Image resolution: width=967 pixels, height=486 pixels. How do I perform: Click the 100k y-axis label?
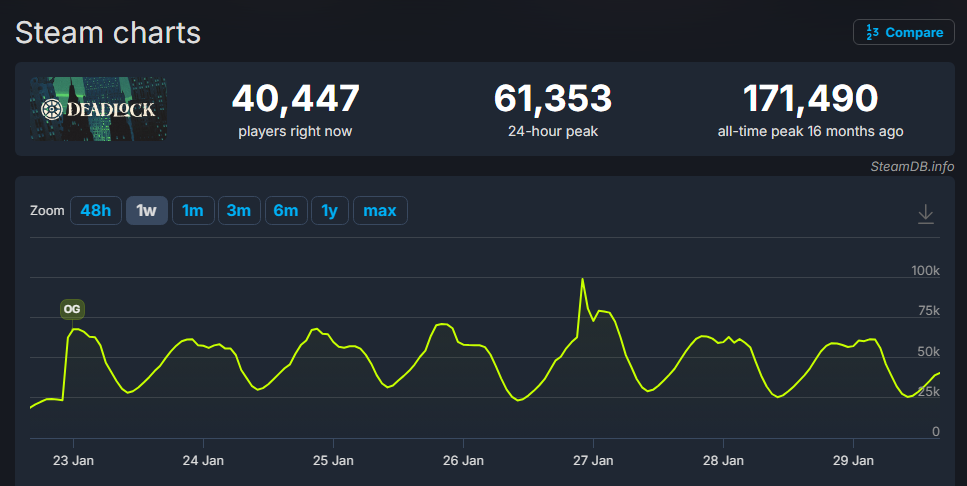925,270
